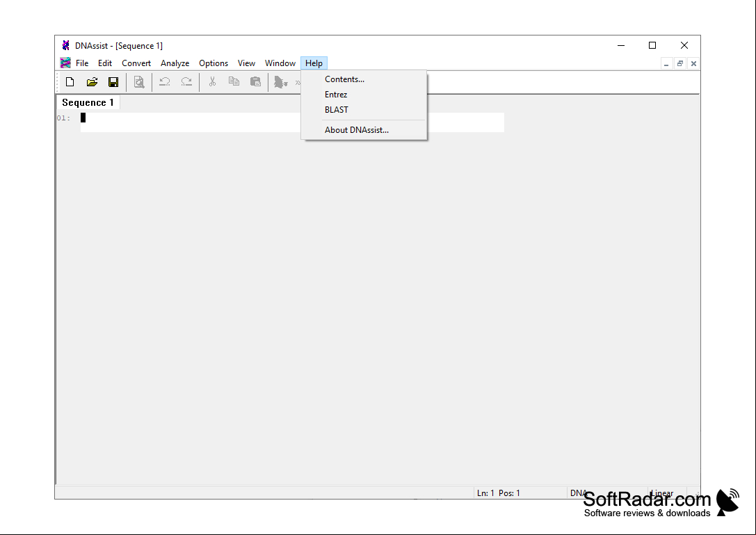Open the Convert menu
The width and height of the screenshot is (756, 535).
pyautogui.click(x=136, y=63)
